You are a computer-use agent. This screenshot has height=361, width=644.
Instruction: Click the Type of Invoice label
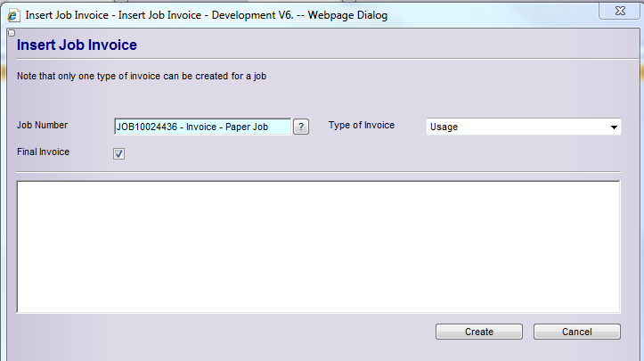(361, 126)
